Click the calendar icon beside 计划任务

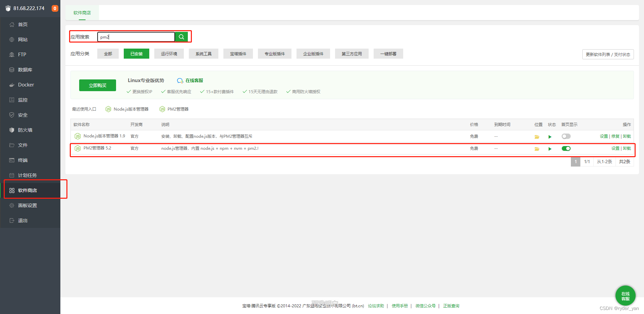(12, 175)
